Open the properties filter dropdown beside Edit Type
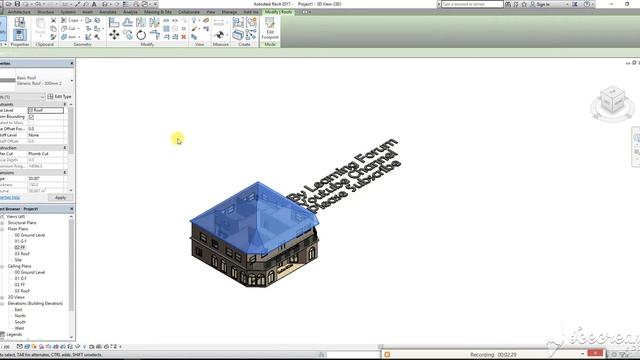This screenshot has height=360, width=640. coord(42,97)
